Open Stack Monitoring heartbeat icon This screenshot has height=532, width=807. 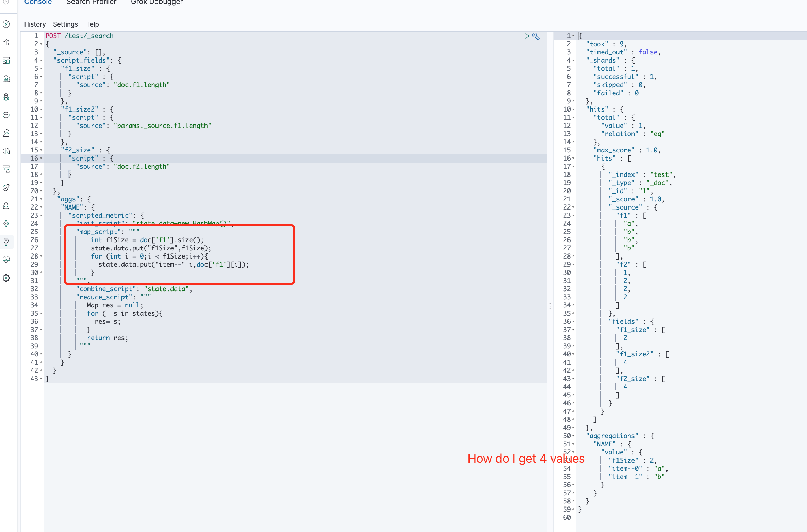6,260
